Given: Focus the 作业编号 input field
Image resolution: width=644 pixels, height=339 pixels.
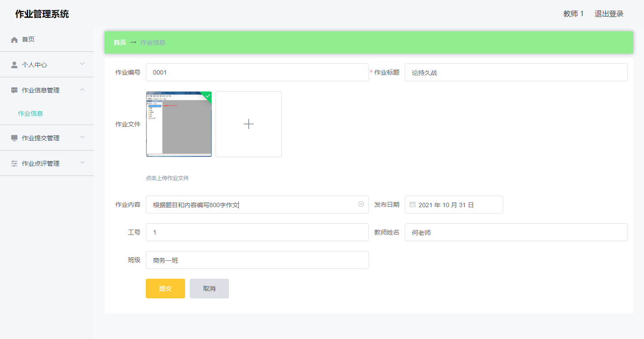Looking at the screenshot, I should pyautogui.click(x=257, y=72).
